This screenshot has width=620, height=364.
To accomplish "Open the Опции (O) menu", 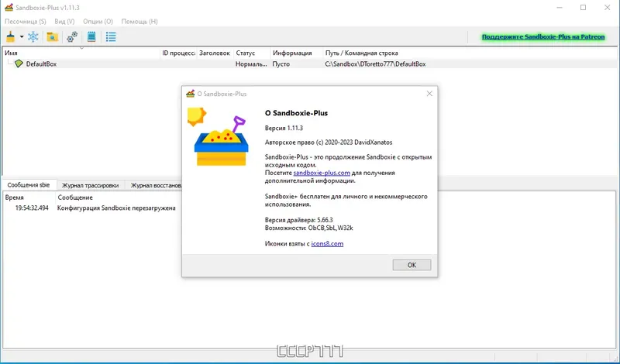I will [x=98, y=22].
